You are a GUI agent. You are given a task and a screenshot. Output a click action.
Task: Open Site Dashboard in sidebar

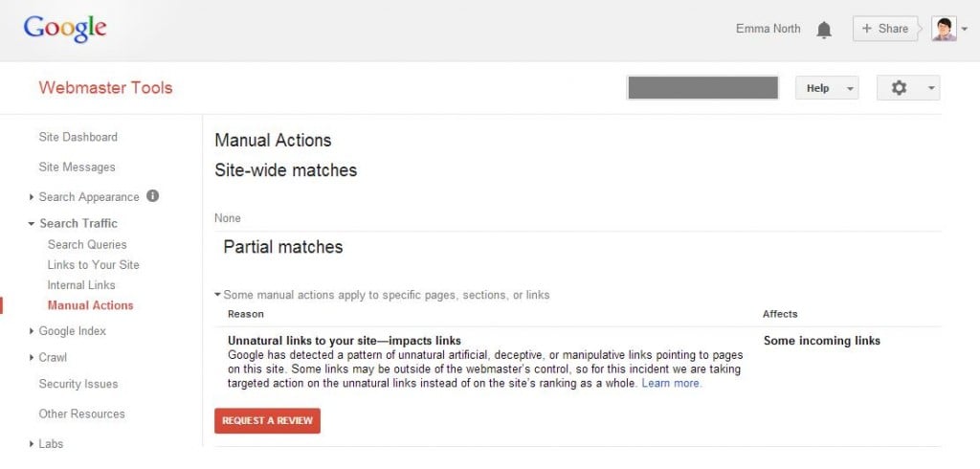(x=78, y=137)
